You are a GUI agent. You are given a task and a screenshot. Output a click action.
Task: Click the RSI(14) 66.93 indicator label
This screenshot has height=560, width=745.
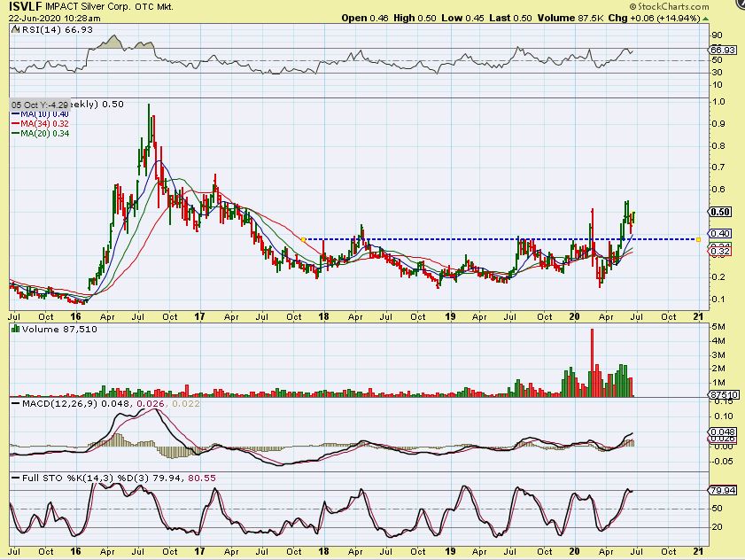coord(56,29)
